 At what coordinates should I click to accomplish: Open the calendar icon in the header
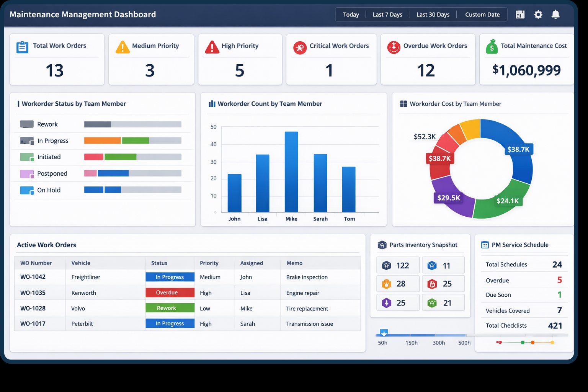(520, 14)
